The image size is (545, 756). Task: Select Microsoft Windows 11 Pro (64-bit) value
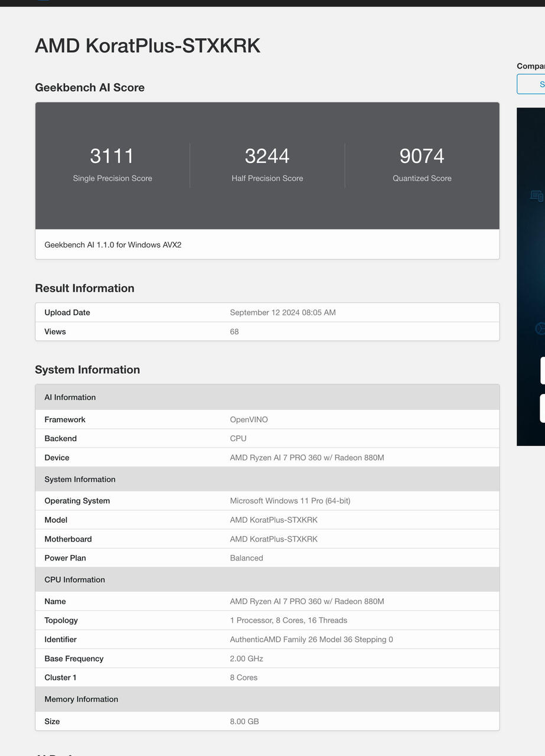pos(290,501)
